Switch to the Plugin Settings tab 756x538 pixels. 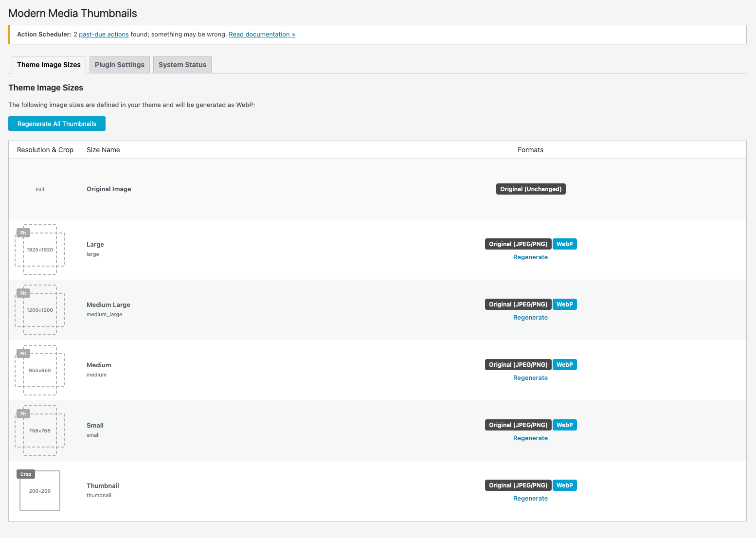pos(120,65)
